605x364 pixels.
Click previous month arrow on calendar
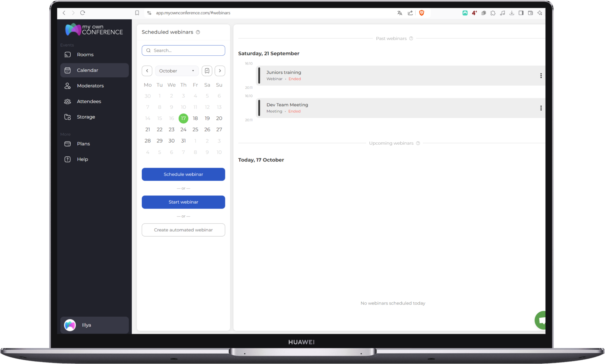point(147,71)
